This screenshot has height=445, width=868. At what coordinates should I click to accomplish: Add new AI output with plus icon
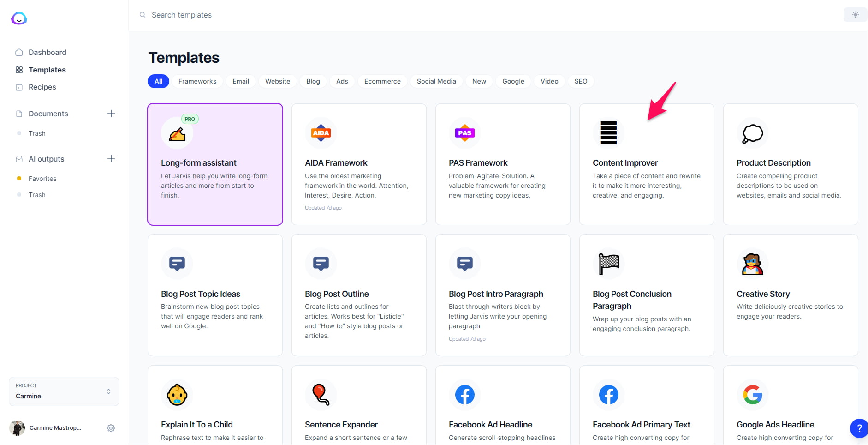point(111,159)
